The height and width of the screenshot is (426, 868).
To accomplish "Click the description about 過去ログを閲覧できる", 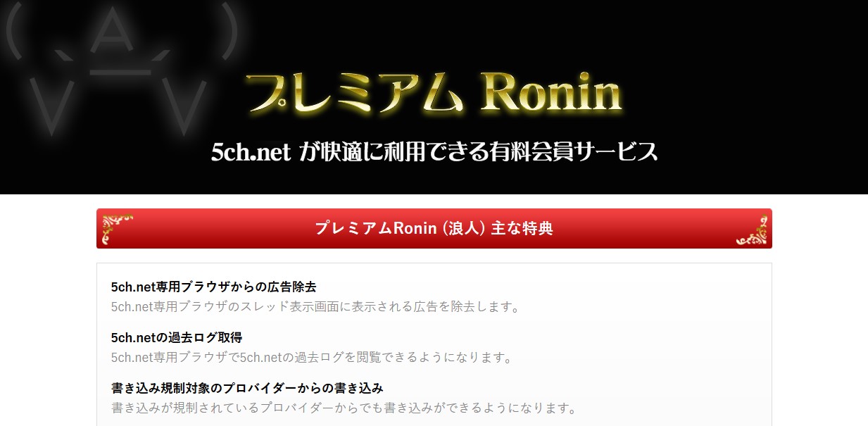I will [312, 357].
